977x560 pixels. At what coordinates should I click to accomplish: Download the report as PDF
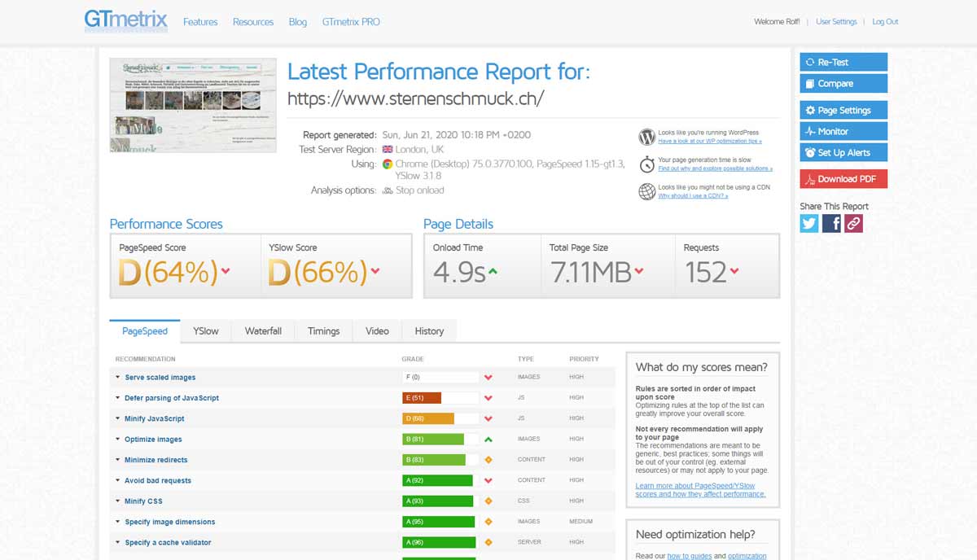(843, 179)
